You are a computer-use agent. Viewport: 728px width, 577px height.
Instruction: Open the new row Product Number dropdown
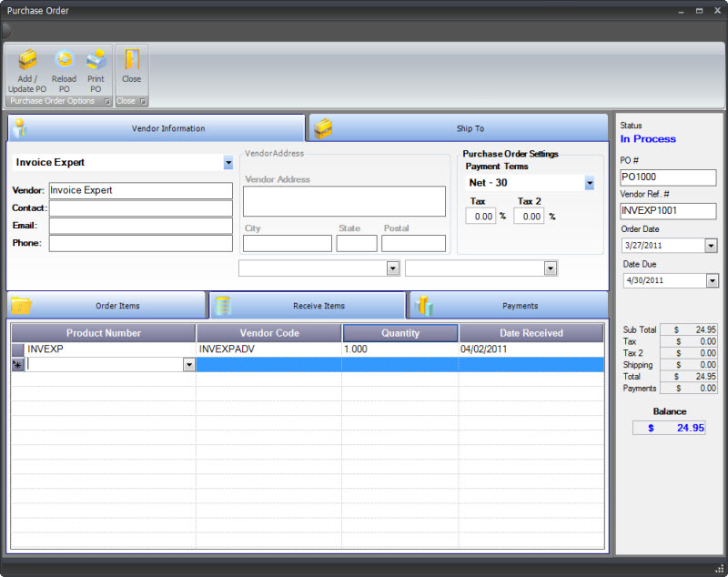coord(189,365)
